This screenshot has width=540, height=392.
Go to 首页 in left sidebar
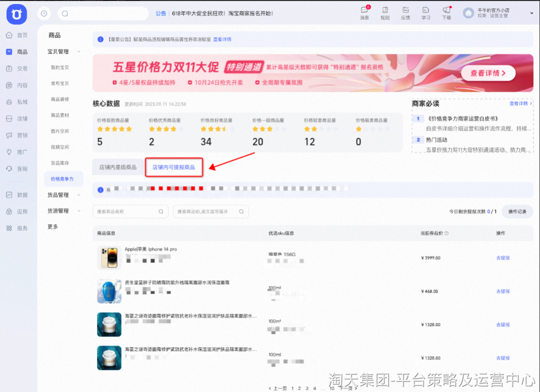[x=17, y=35]
